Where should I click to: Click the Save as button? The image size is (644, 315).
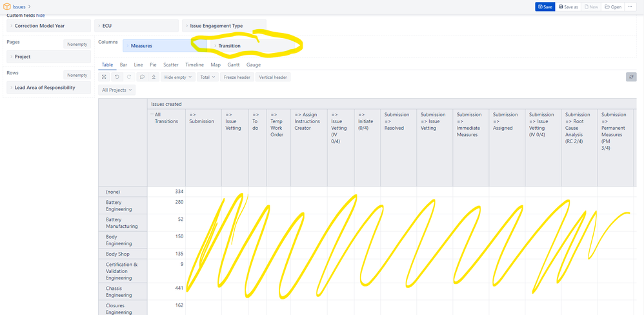coord(568,7)
